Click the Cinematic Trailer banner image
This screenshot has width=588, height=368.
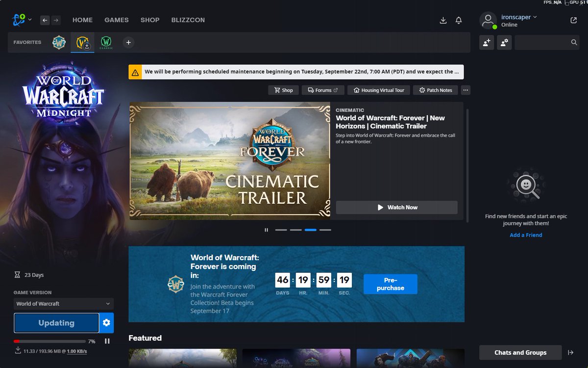tap(230, 161)
